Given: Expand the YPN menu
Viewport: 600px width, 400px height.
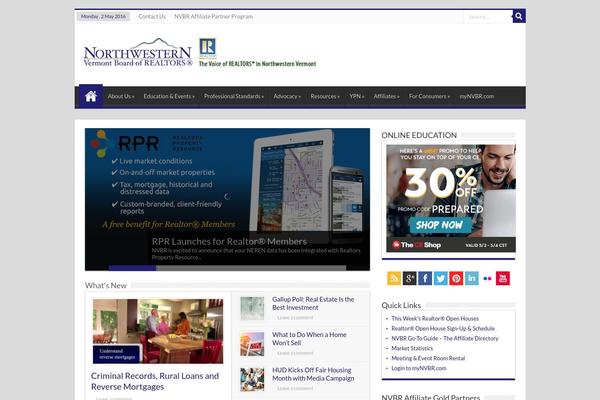Looking at the screenshot, I should click(356, 96).
